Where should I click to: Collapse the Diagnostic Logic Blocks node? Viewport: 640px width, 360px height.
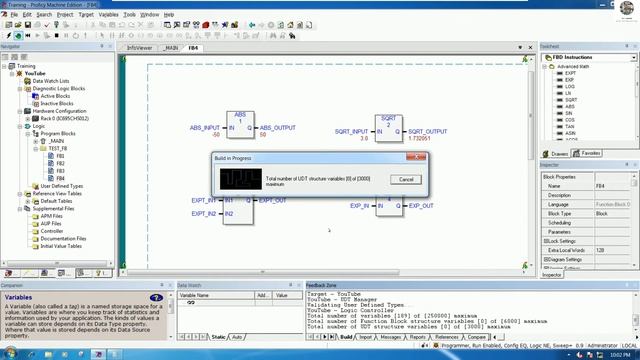pos(20,89)
